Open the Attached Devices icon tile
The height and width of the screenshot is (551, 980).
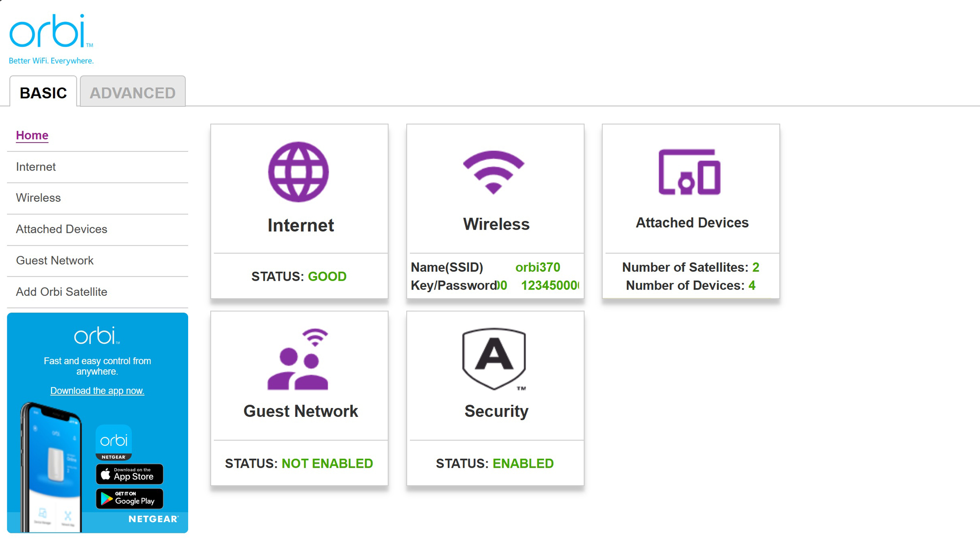point(689,172)
